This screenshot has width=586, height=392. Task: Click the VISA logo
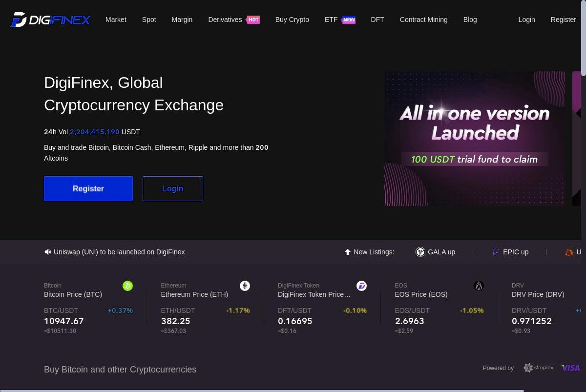pos(570,368)
